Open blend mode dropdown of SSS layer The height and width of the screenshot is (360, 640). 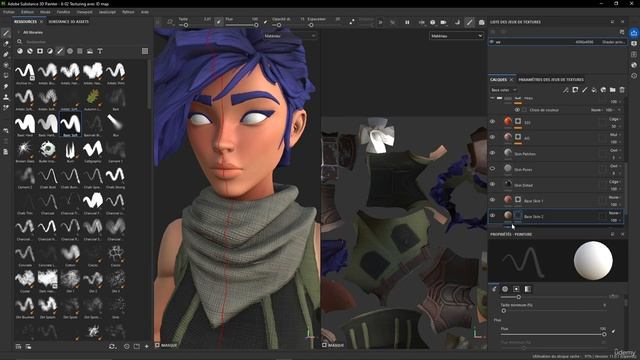coord(615,119)
